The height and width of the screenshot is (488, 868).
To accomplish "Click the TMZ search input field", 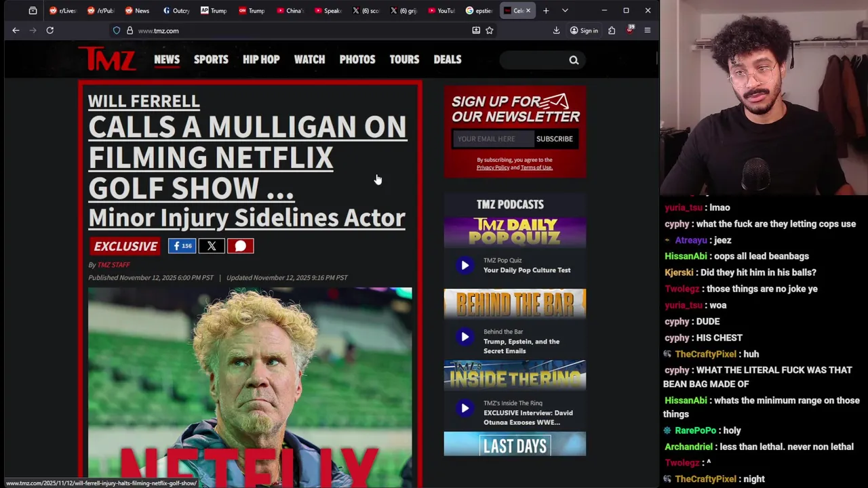I will [x=534, y=60].
